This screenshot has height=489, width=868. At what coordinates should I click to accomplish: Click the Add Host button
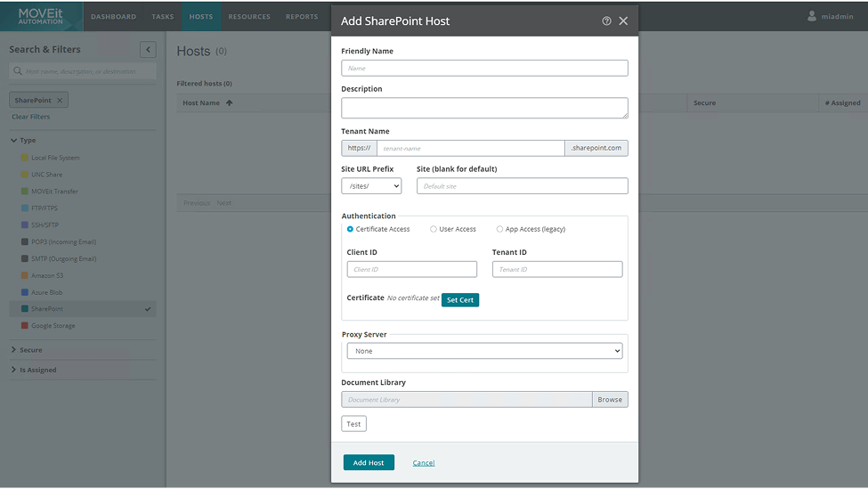coord(369,462)
